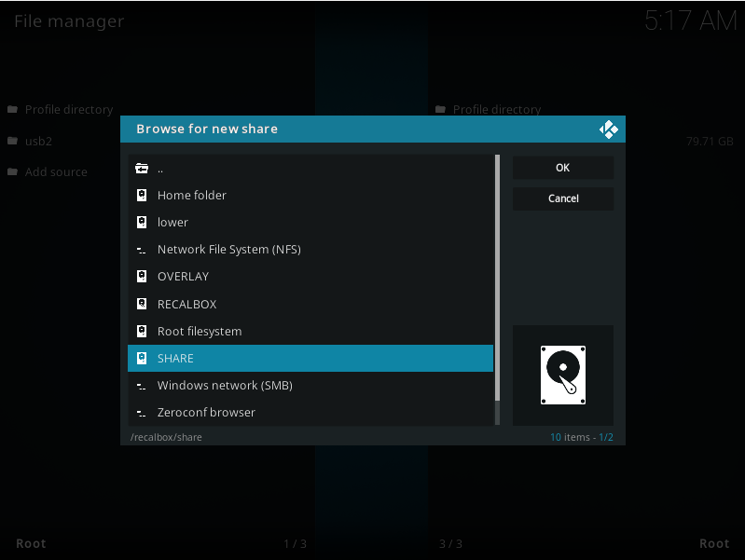The width and height of the screenshot is (745, 560).
Task: Click folder icon beside usb2
Action: click(x=13, y=141)
